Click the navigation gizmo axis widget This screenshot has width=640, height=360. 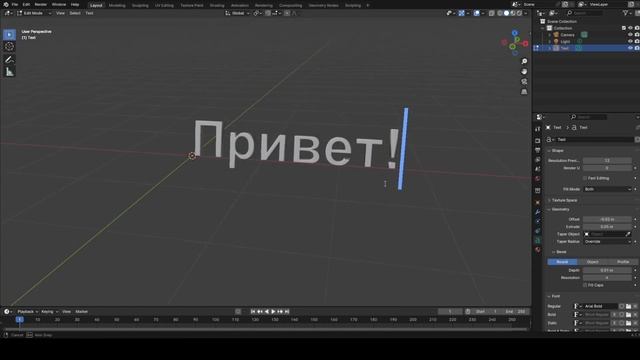tap(515, 42)
